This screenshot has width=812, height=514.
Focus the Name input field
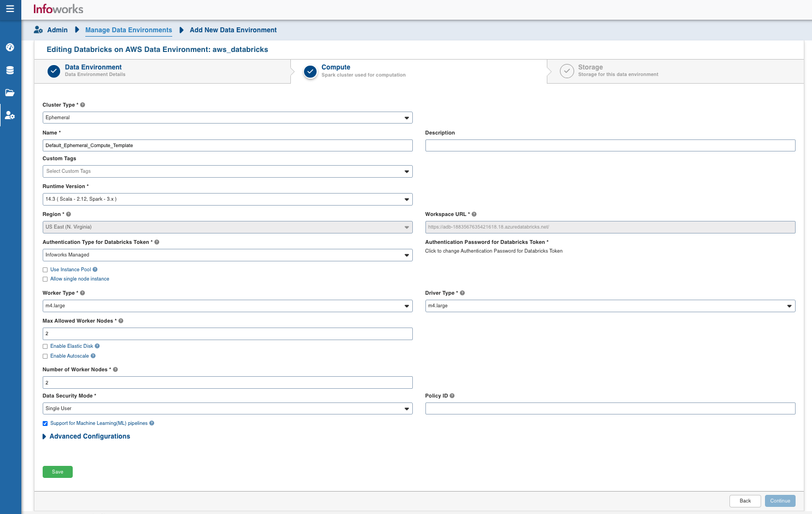pos(227,145)
